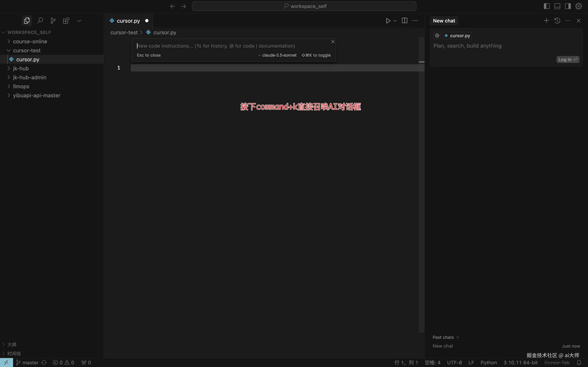Start a new chat with plus icon
This screenshot has height=367, width=588.
[546, 21]
